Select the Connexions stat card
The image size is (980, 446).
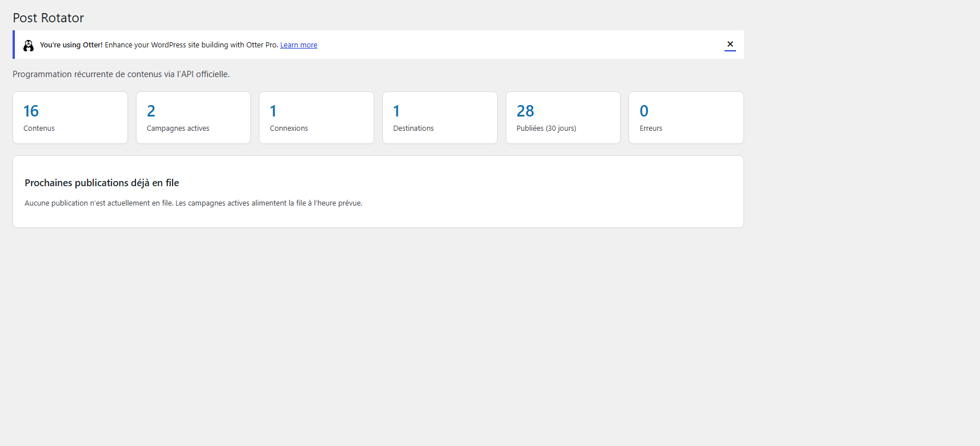pyautogui.click(x=317, y=118)
